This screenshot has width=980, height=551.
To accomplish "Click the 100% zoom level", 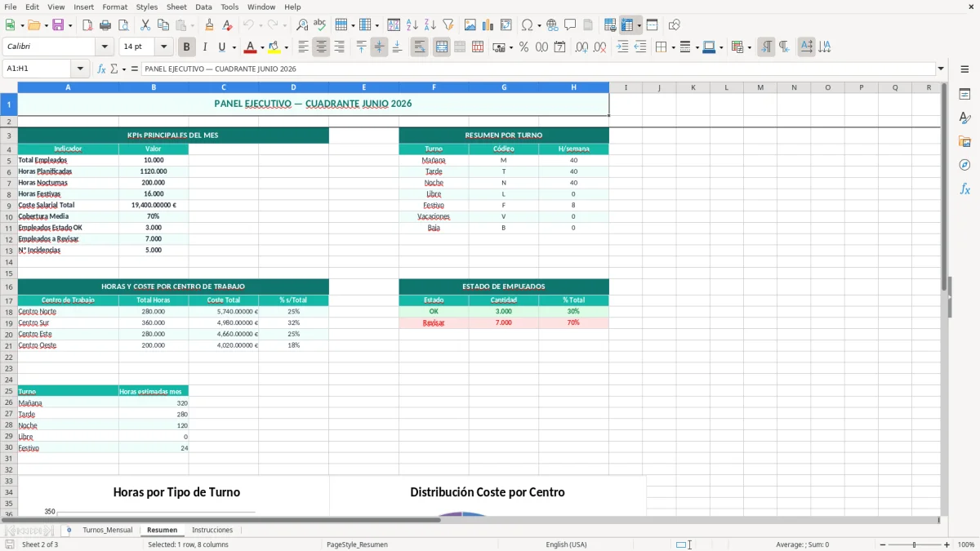I will click(965, 544).
